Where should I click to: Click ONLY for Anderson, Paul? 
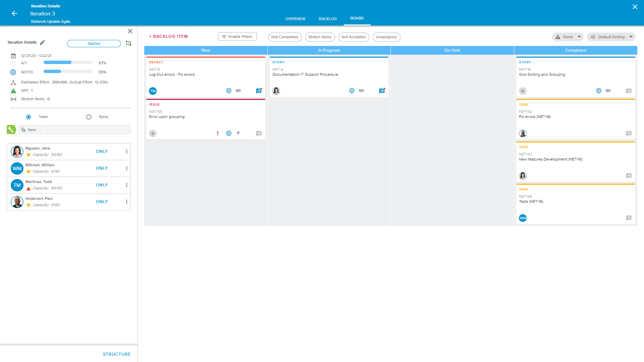(x=102, y=202)
